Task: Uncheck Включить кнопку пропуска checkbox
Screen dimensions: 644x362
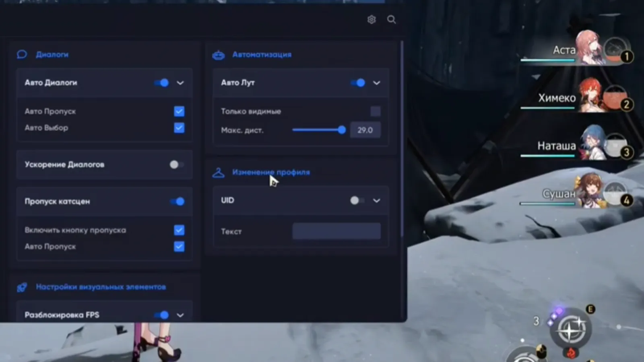Action: [x=179, y=230]
